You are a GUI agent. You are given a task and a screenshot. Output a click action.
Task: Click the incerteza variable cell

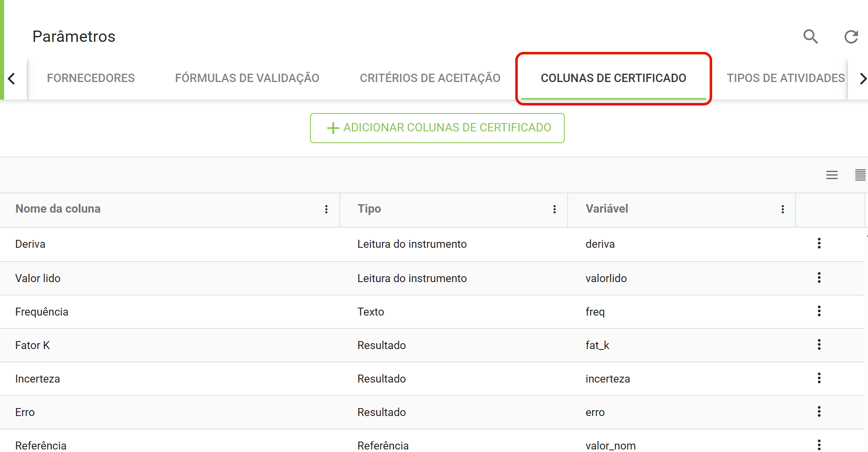[x=607, y=379]
